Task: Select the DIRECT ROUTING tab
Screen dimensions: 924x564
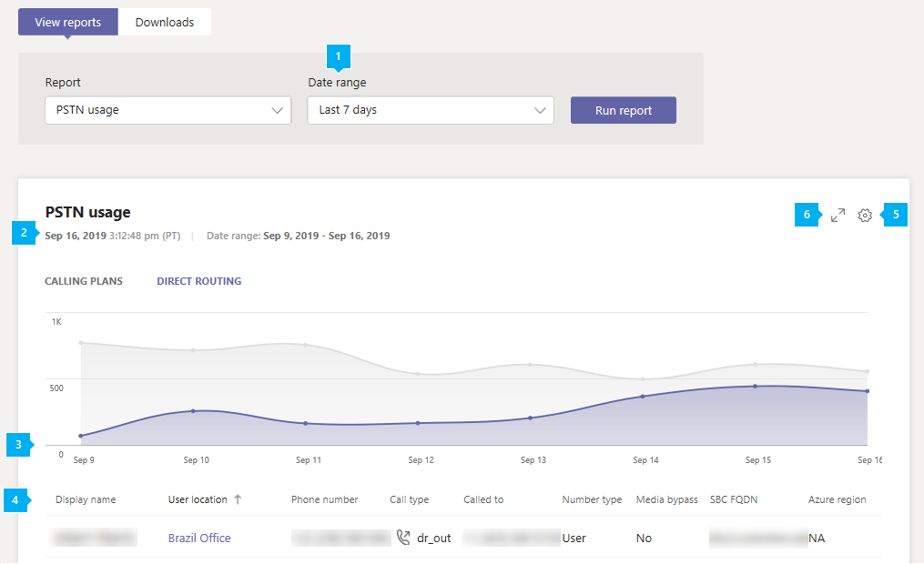Action: click(199, 281)
